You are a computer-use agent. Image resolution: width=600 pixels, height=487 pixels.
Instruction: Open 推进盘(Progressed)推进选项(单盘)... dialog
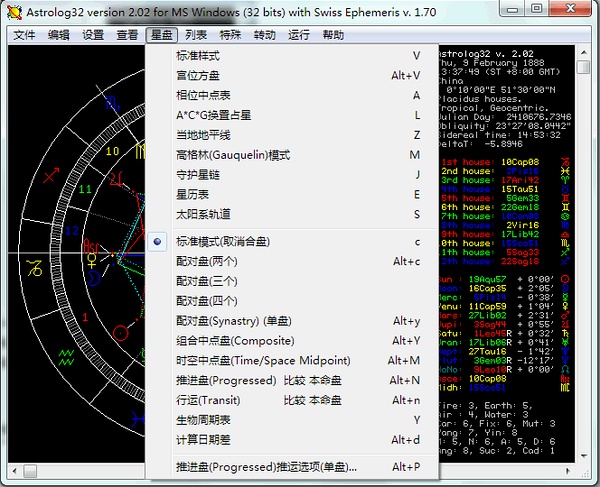(266, 467)
